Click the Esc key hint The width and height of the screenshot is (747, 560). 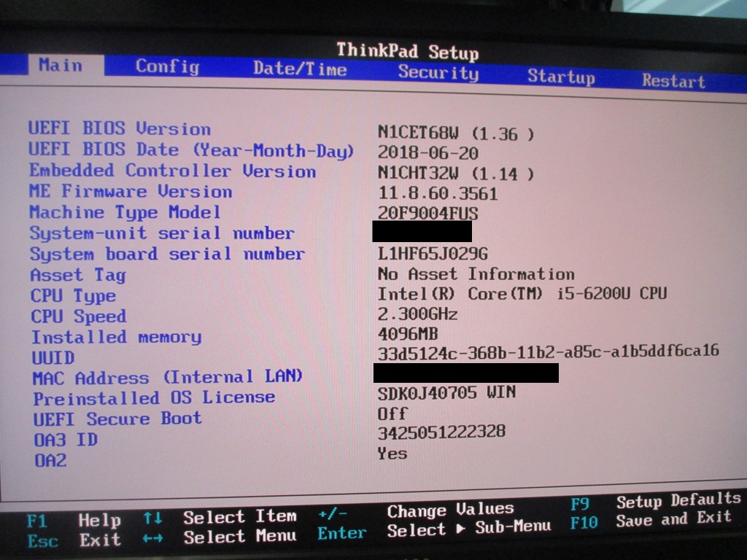tap(43, 542)
